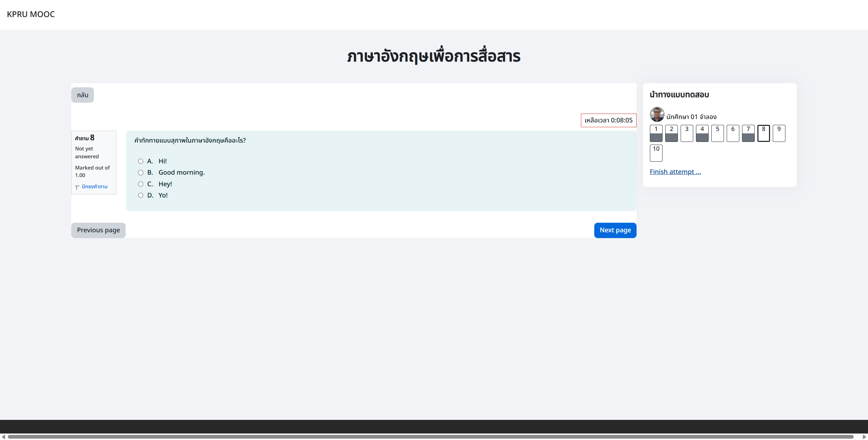Go to the Next page
868x440 pixels.
pos(615,230)
